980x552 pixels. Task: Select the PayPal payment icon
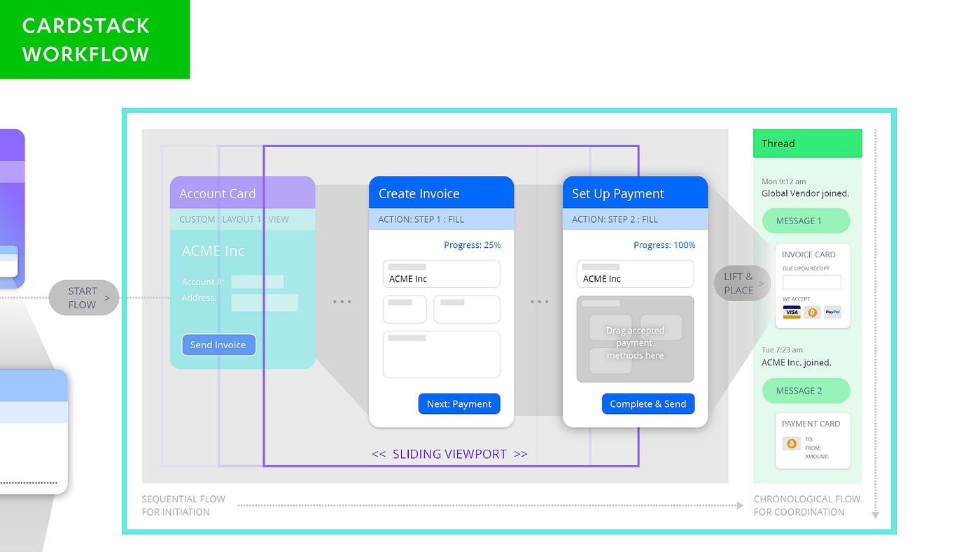tap(832, 312)
